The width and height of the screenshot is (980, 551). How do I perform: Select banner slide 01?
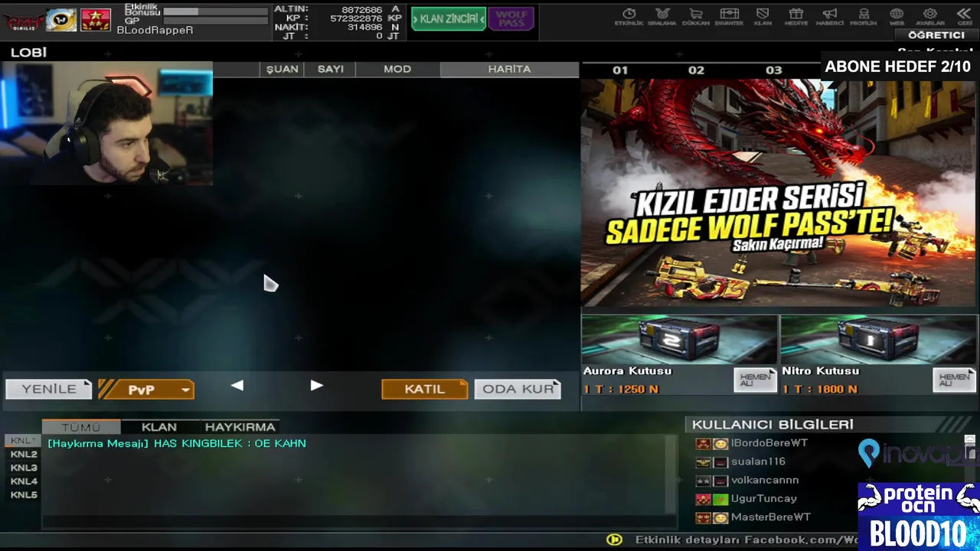pyautogui.click(x=620, y=70)
